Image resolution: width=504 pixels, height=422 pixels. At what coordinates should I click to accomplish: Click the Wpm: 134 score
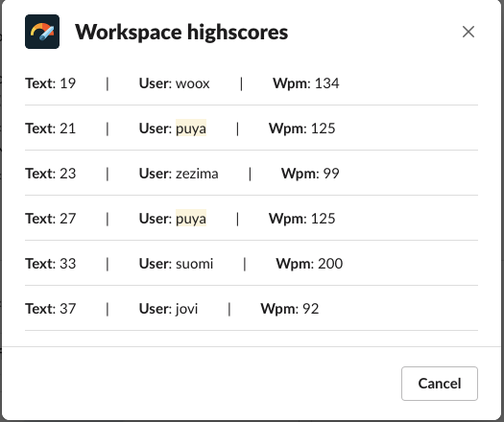306,83
